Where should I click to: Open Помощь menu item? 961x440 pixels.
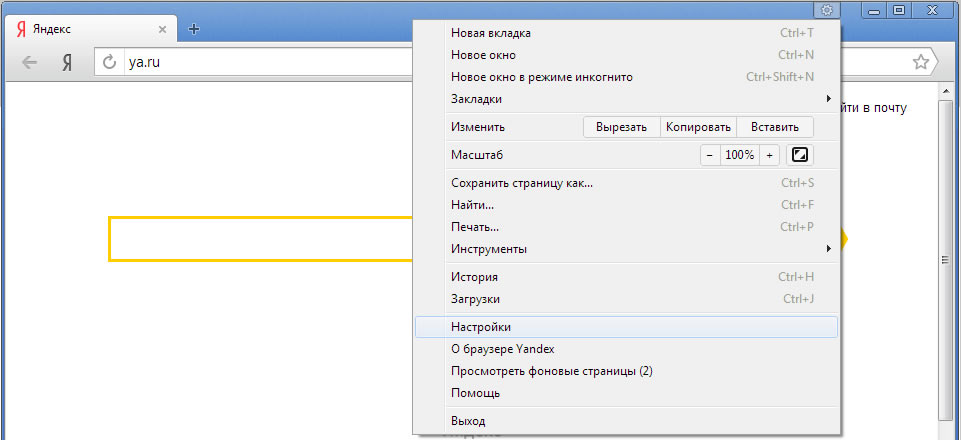626,393
